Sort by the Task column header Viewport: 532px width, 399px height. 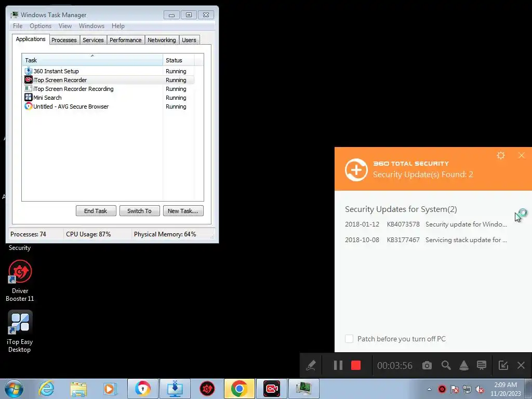92,60
